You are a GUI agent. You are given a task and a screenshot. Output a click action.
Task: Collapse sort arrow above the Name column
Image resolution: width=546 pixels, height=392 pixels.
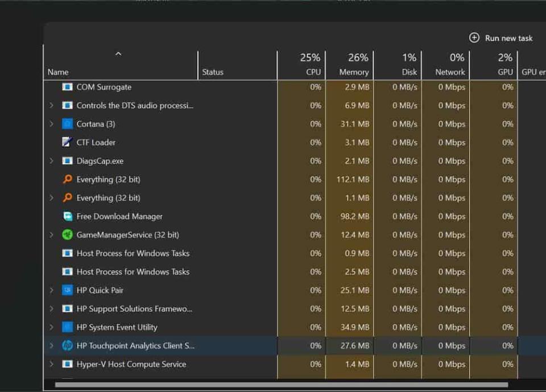tap(118, 54)
